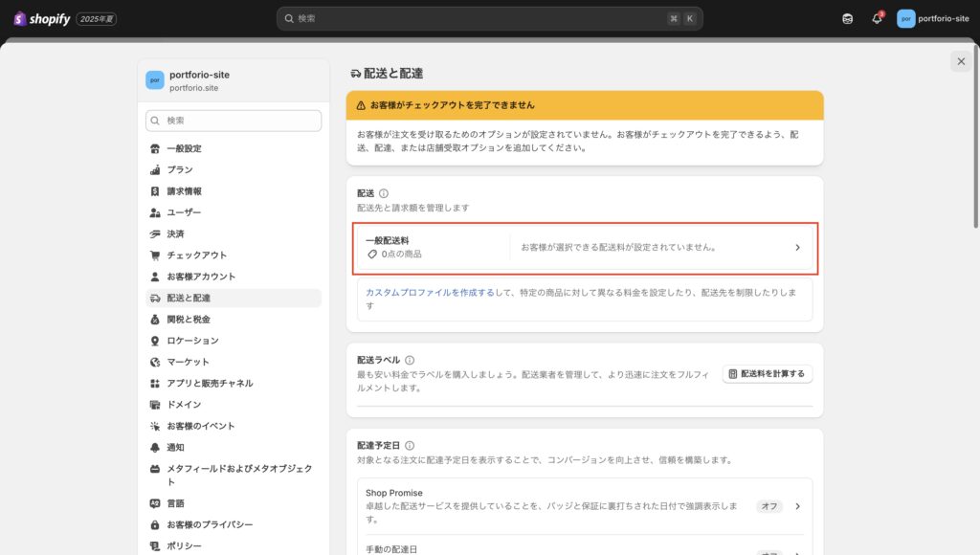The image size is (980, 555).
Task: Click the Shopify logo in top bar
Action: 42,19
